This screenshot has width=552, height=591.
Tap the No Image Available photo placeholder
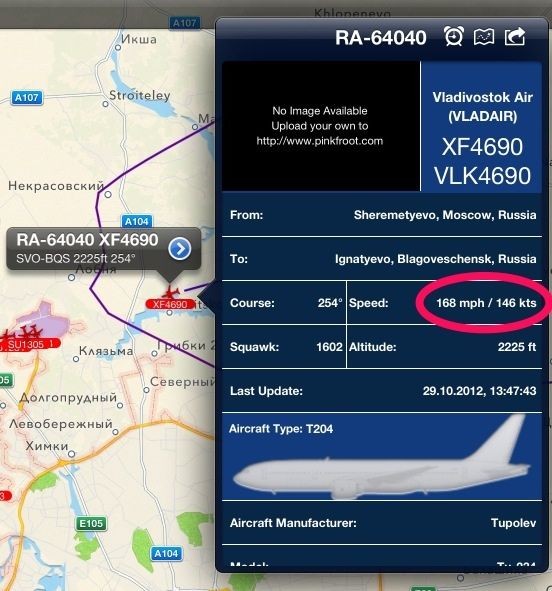321,126
